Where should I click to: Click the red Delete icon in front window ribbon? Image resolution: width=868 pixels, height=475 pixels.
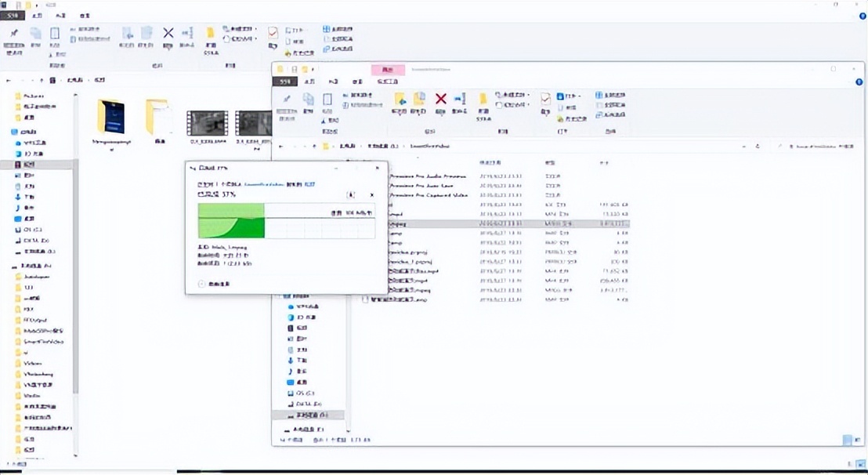pyautogui.click(x=441, y=100)
